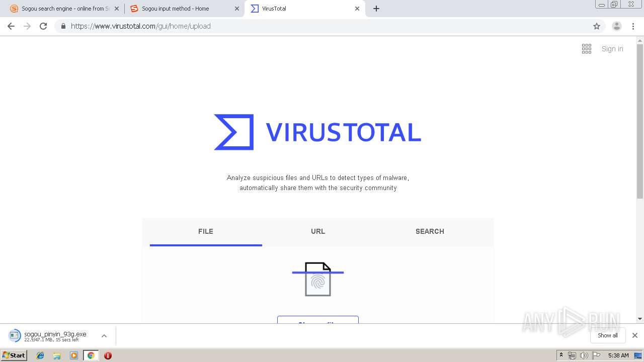Close the downloads bar

[x=635, y=335]
